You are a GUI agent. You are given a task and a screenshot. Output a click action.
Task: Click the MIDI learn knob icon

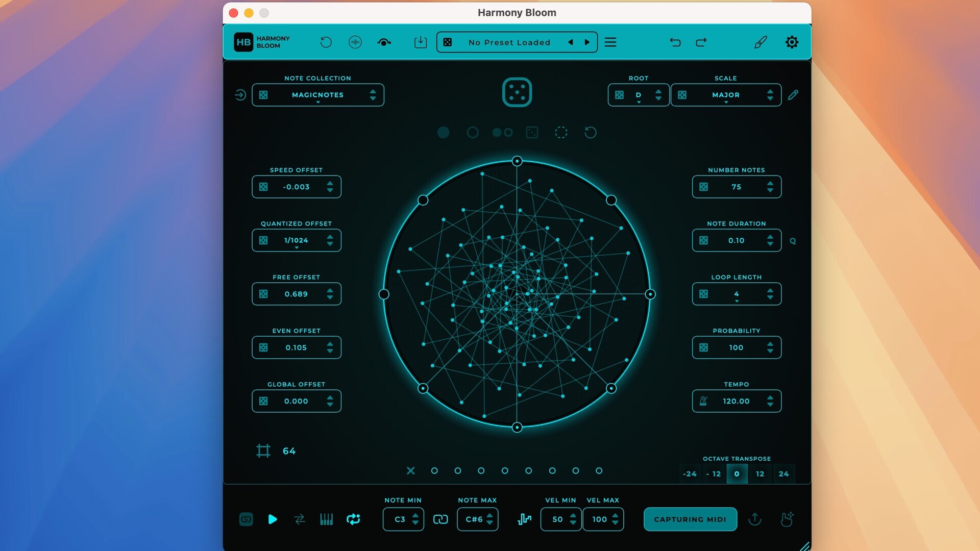(x=384, y=42)
